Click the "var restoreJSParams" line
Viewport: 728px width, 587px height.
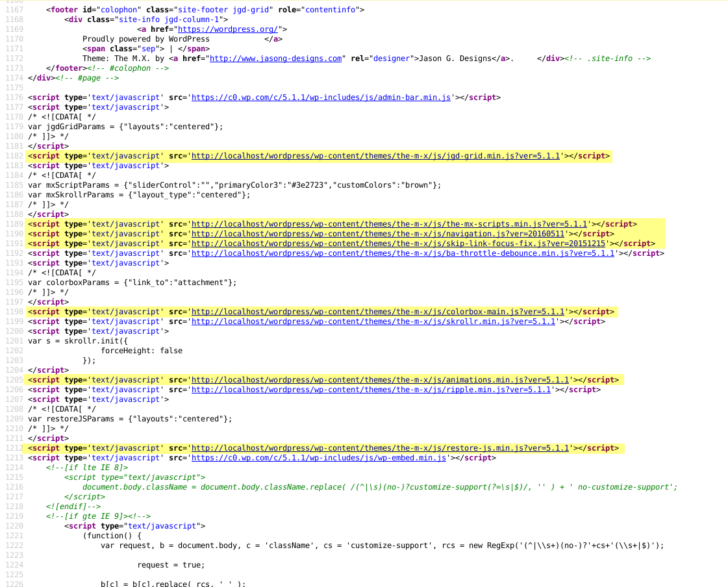click(130, 419)
